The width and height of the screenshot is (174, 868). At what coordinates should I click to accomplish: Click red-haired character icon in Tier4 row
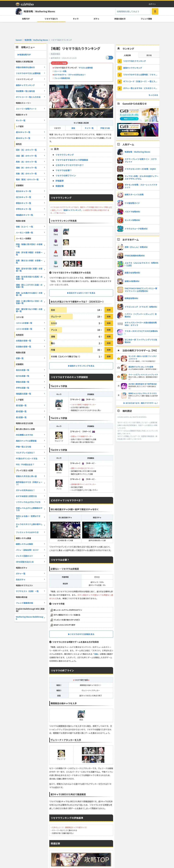[79, 264]
